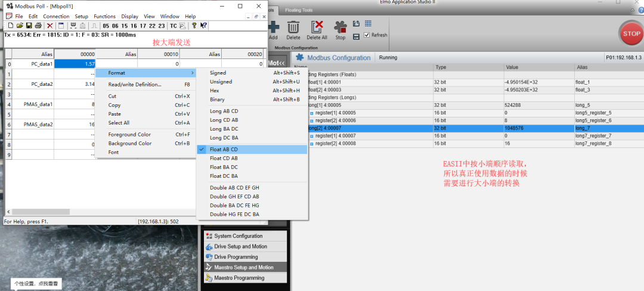Screen dimensions: 644x291
Task: Click function 16 toolbar button
Action: [134, 26]
